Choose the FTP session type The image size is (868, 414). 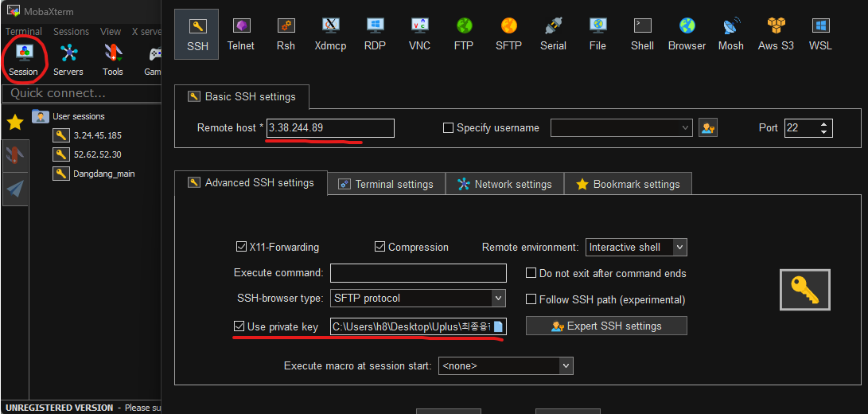click(464, 34)
